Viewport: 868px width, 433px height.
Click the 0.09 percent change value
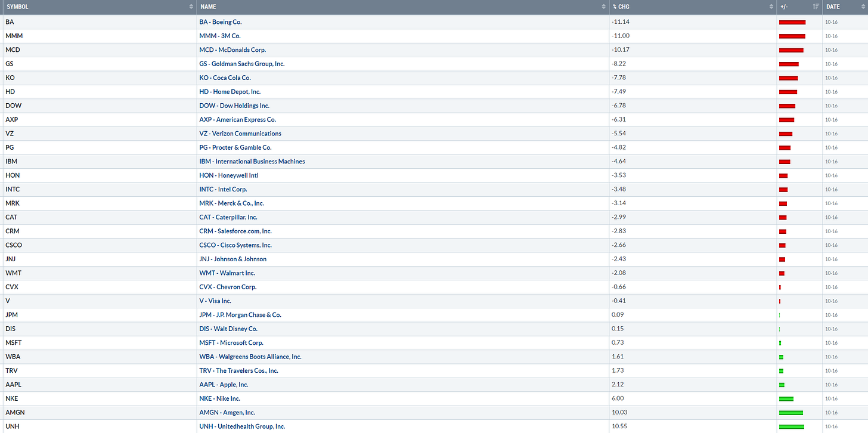618,315
